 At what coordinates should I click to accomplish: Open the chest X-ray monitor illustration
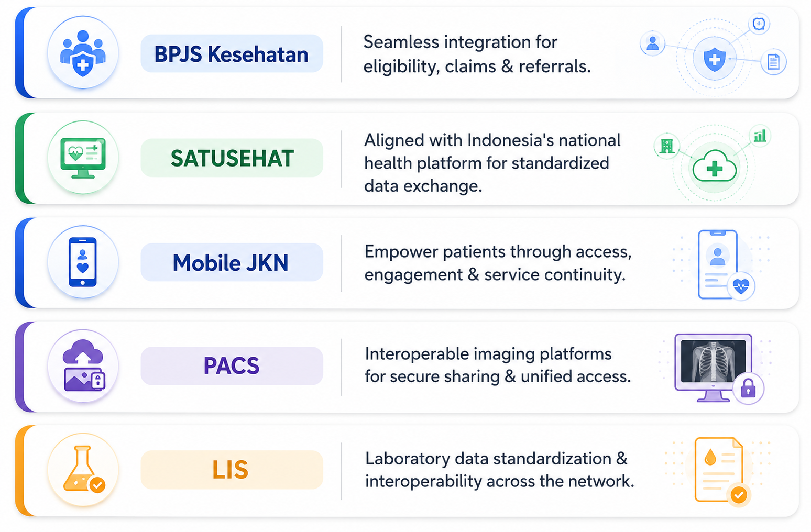pyautogui.click(x=718, y=369)
